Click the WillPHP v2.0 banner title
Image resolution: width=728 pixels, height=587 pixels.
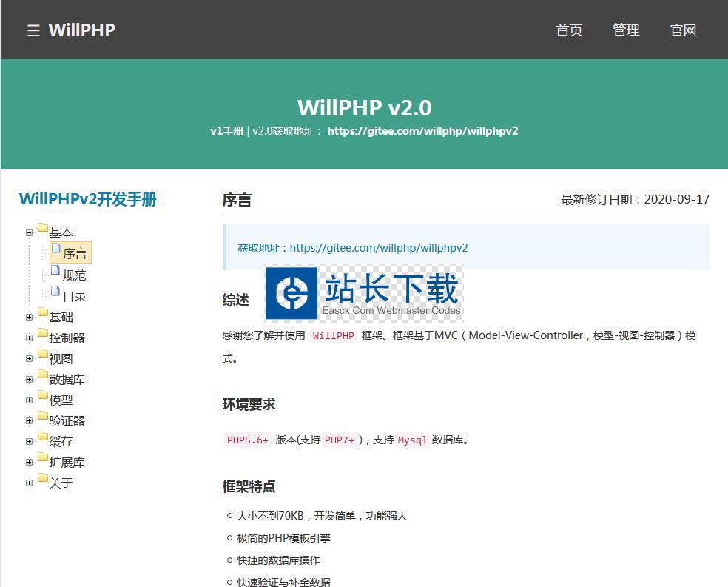[x=365, y=108]
